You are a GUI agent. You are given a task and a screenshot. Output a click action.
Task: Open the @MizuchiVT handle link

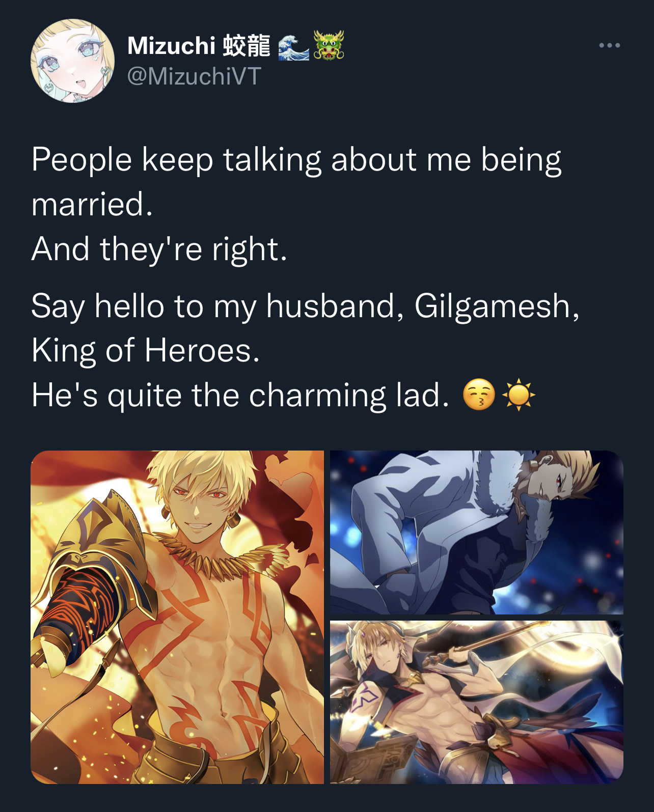pyautogui.click(x=194, y=76)
